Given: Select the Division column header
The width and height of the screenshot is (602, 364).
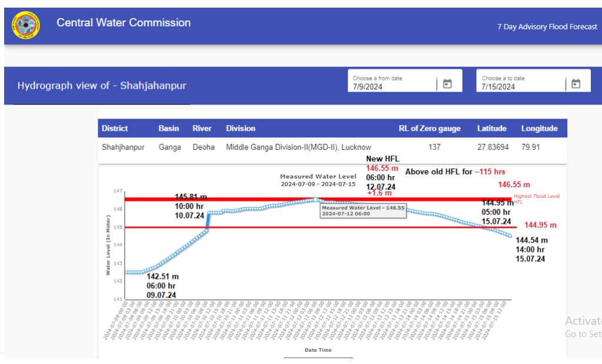Looking at the screenshot, I should click(x=240, y=129).
